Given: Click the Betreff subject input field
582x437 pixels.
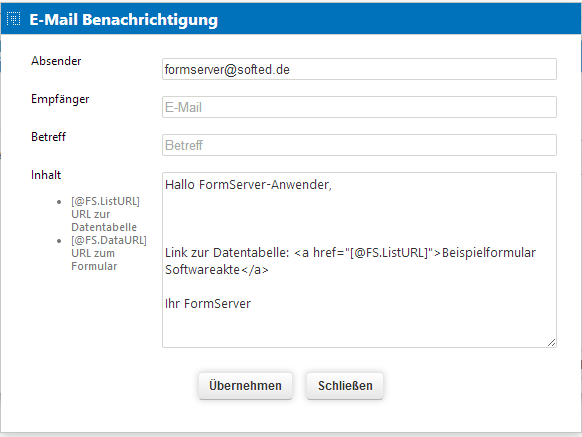Looking at the screenshot, I should pyautogui.click(x=359, y=145).
